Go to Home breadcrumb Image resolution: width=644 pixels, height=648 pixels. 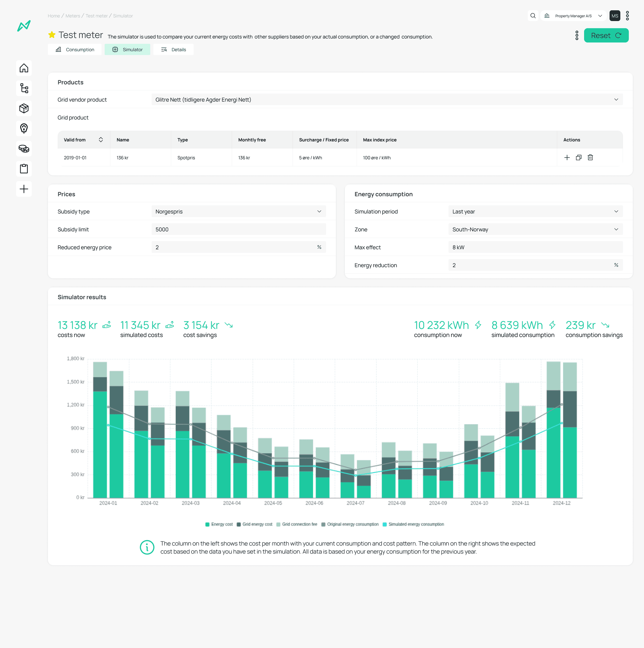pos(54,16)
